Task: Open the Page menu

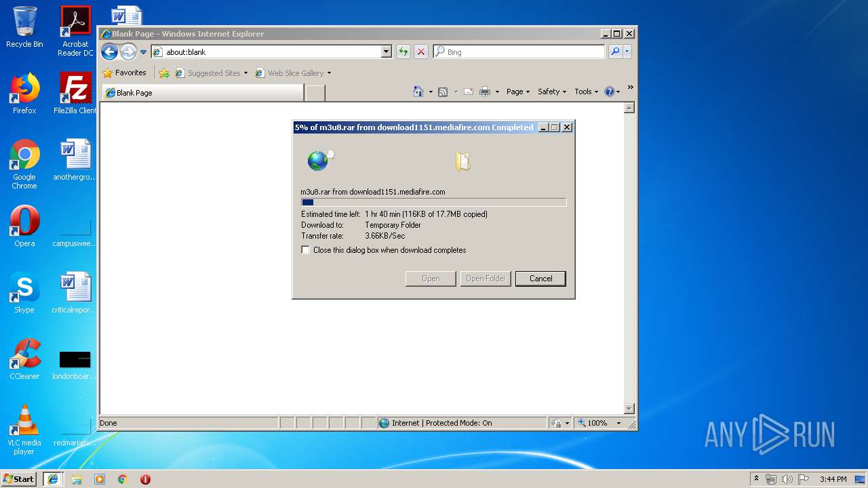Action: pyautogui.click(x=518, y=91)
